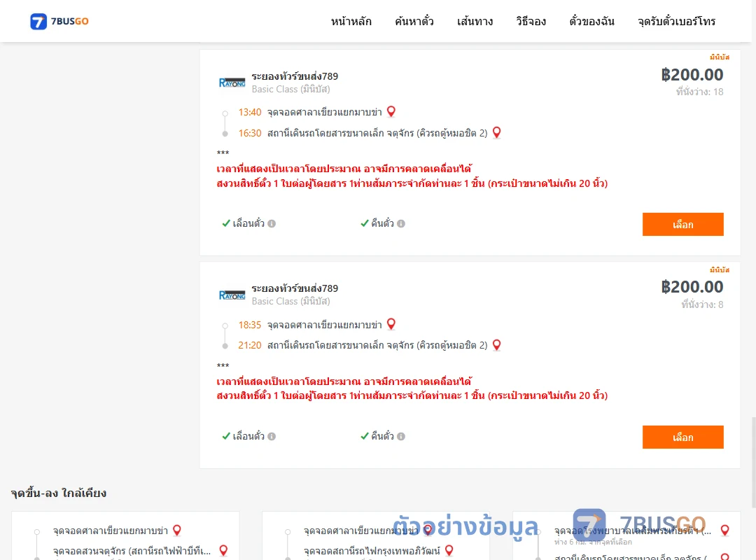Select nearby stop จุดจอดสวนจตุจักร

click(132, 550)
